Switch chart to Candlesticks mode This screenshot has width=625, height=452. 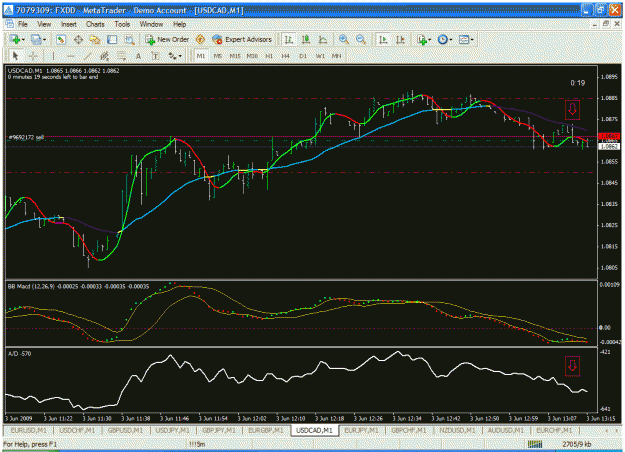306,39
